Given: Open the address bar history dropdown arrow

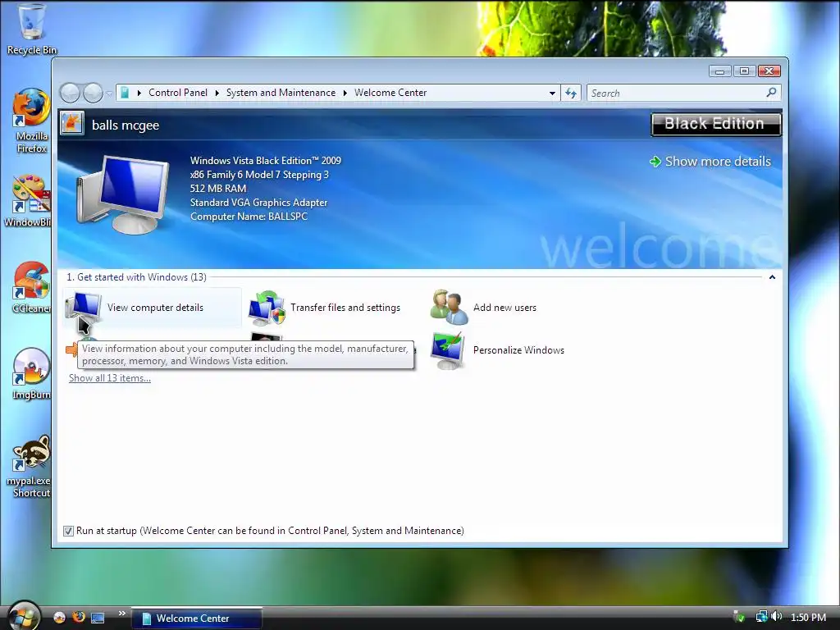Looking at the screenshot, I should click(x=552, y=94).
